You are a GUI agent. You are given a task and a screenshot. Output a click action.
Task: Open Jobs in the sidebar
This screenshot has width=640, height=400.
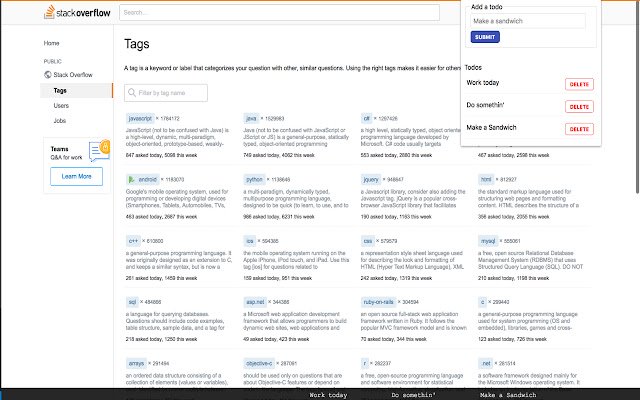tap(60, 121)
